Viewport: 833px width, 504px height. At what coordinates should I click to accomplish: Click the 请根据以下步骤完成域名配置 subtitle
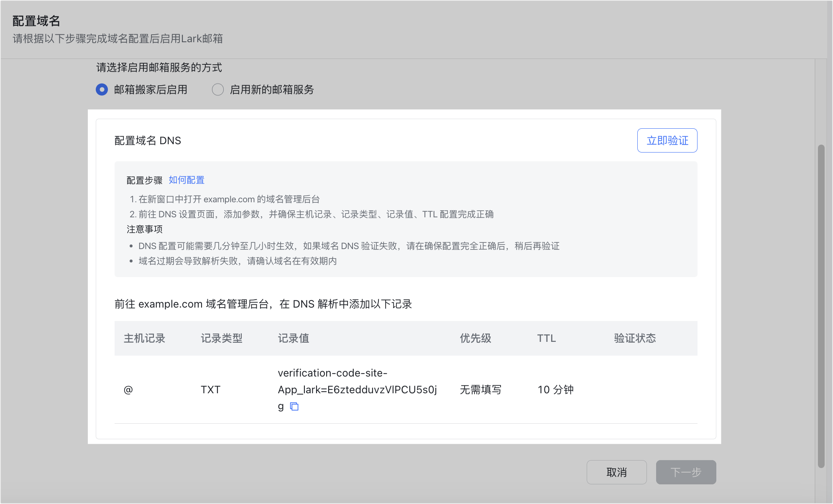pos(118,38)
